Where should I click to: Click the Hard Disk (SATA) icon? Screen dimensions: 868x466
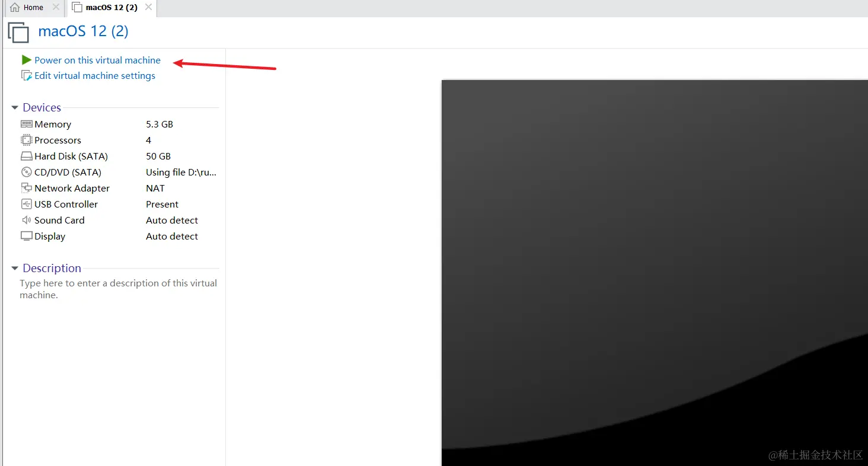[26, 157]
